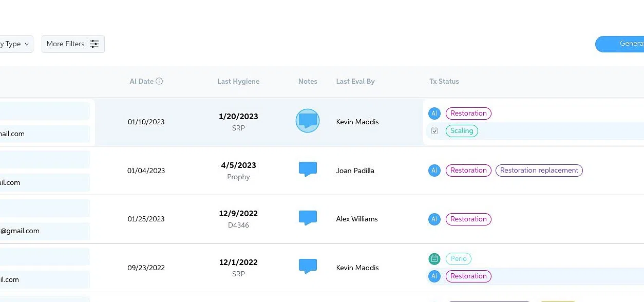Click info icon next to AI Date header

click(159, 81)
